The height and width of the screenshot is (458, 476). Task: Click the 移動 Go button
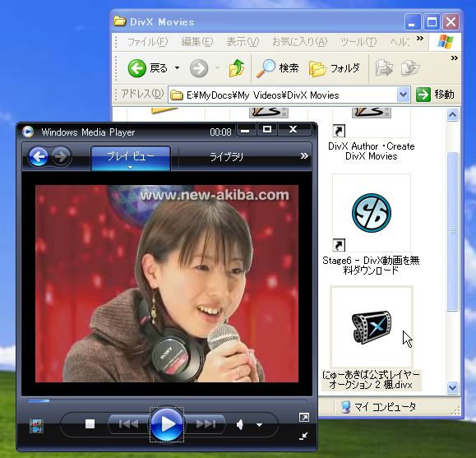click(x=436, y=95)
